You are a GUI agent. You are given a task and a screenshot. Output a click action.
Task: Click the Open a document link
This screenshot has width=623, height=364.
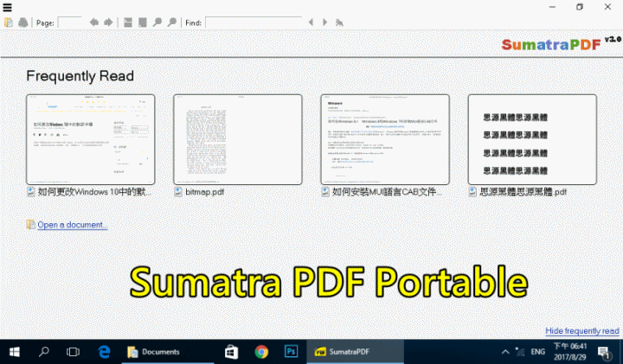coord(72,225)
